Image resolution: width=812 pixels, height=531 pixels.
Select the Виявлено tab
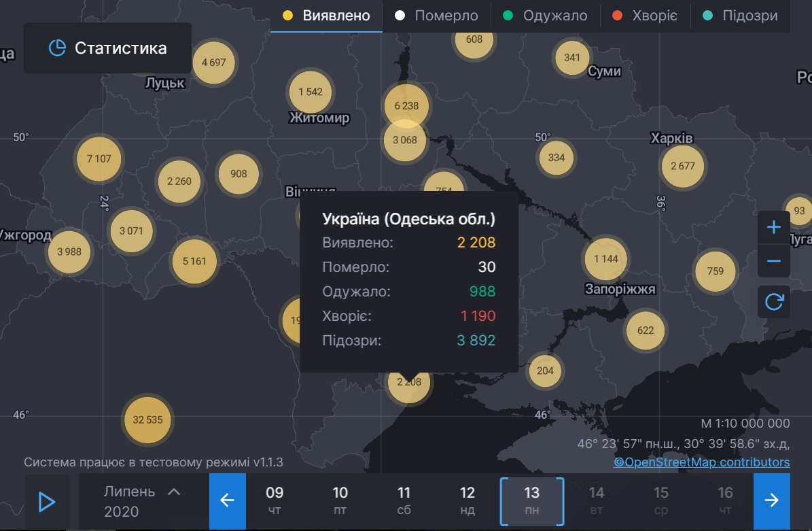pos(327,16)
